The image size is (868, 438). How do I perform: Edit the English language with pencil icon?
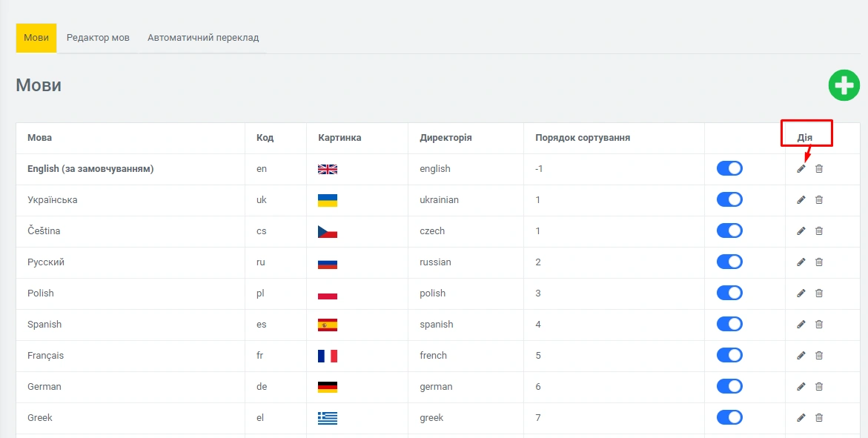point(801,169)
